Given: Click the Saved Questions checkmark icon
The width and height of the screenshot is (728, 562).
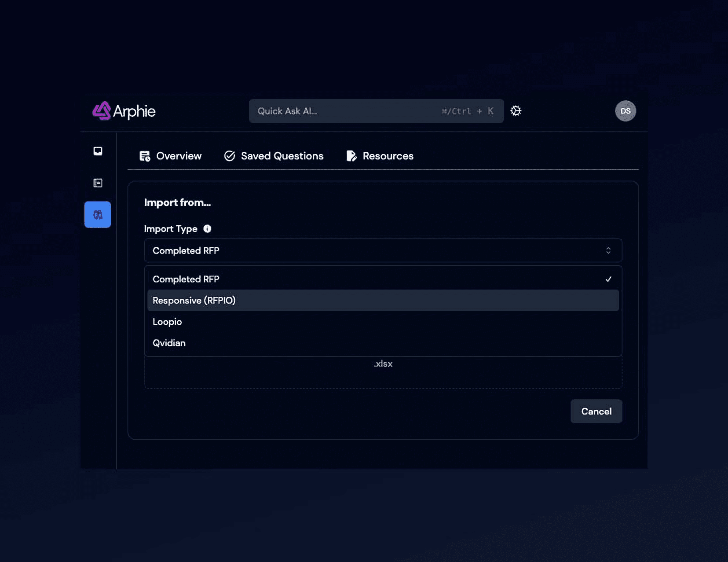Looking at the screenshot, I should (x=229, y=156).
